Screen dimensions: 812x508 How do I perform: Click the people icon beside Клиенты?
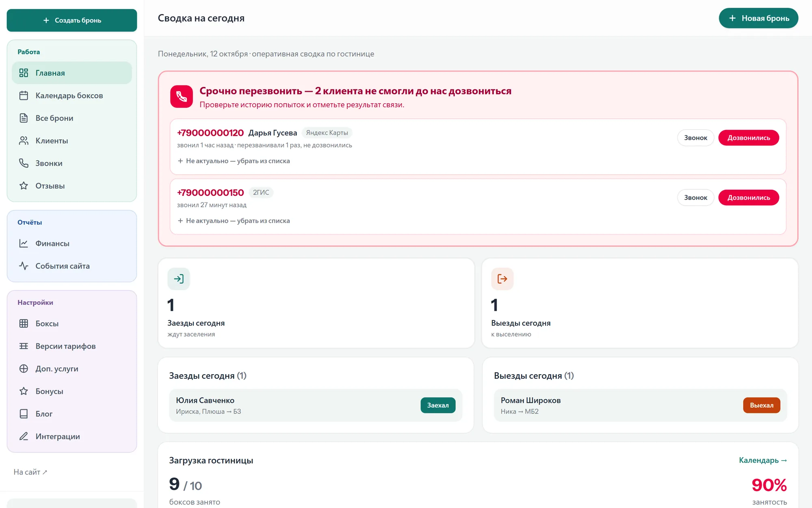click(x=24, y=141)
